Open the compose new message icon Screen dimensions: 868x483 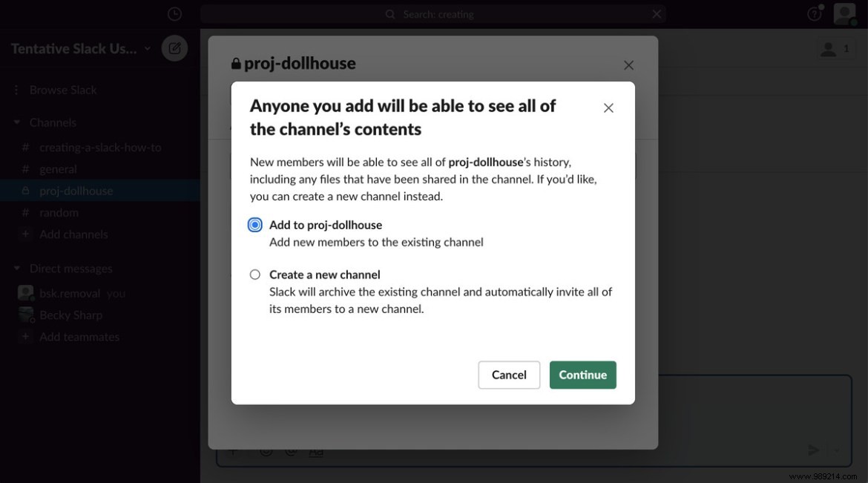tap(174, 47)
